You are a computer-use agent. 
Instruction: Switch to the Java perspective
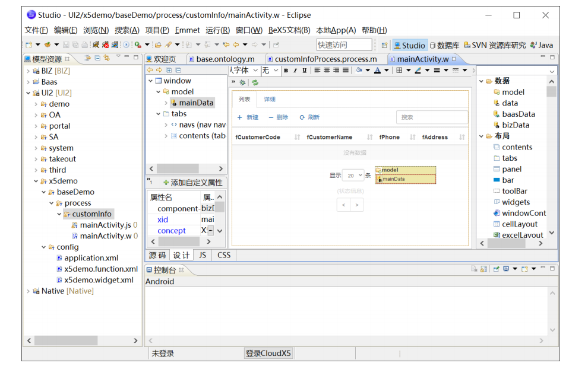tap(543, 45)
